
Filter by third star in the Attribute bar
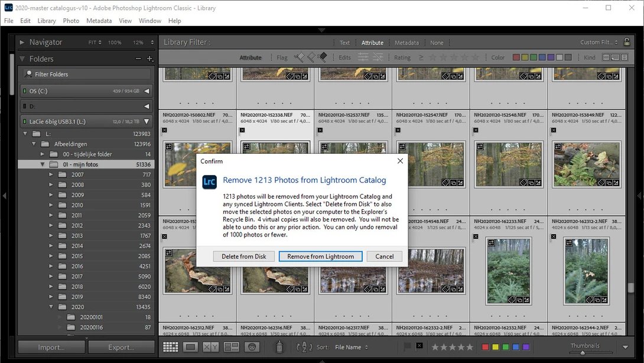pos(454,57)
